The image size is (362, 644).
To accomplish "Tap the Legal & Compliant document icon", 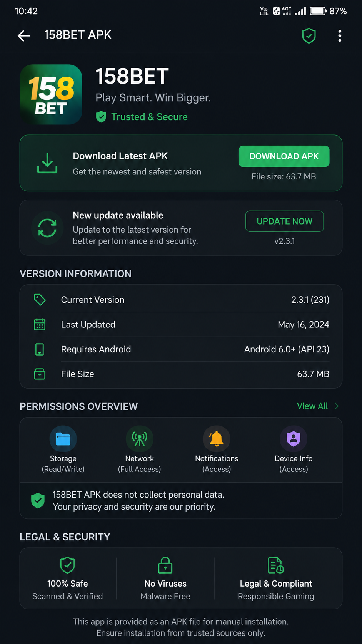I will tap(276, 565).
